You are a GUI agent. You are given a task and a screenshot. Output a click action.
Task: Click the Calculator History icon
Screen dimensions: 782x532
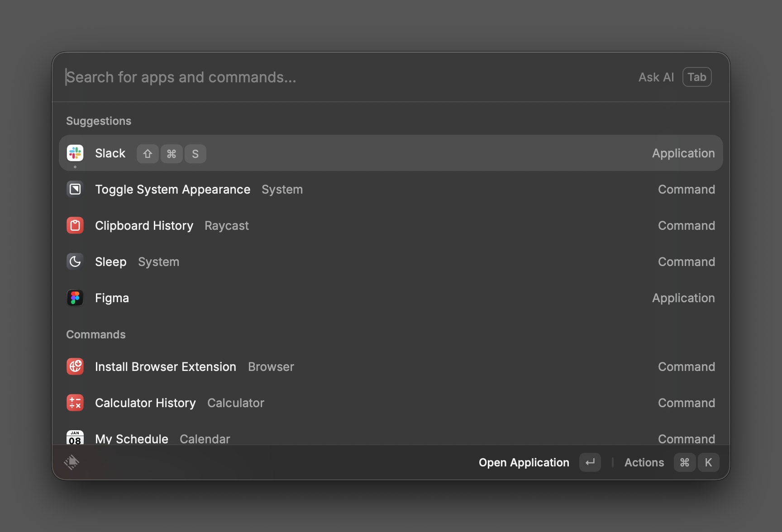(x=75, y=403)
